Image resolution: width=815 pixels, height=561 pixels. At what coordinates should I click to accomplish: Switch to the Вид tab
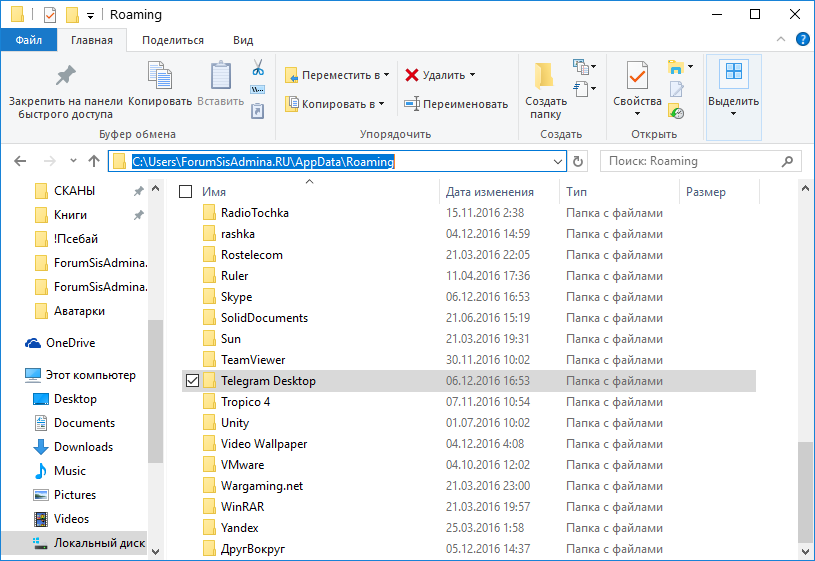tap(243, 40)
